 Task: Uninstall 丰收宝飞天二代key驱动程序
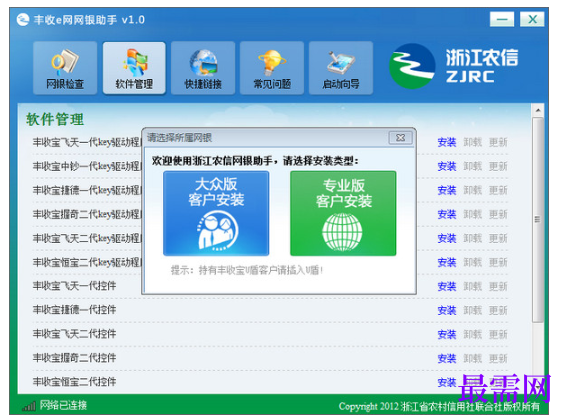(x=472, y=238)
